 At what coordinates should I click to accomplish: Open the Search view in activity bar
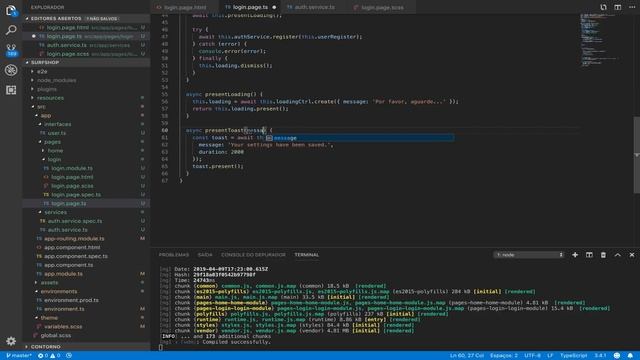click(11, 30)
